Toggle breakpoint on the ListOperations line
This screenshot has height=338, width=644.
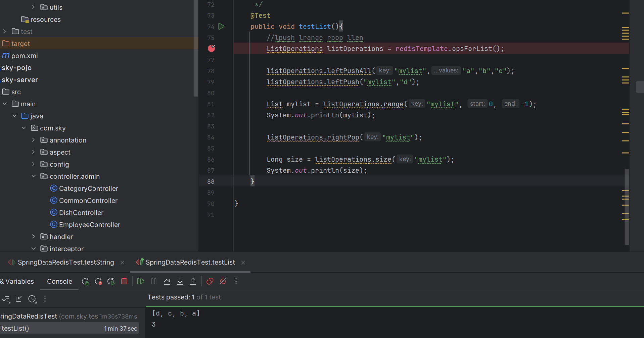pyautogui.click(x=211, y=49)
